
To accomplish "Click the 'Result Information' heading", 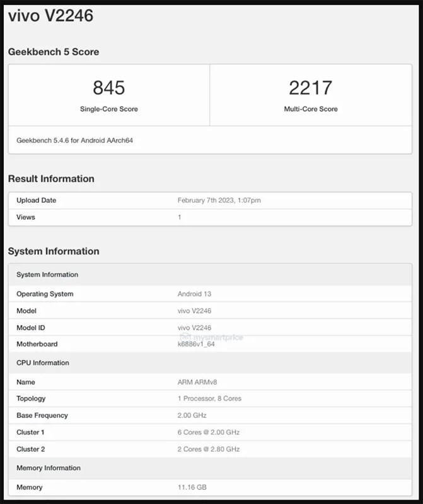I will tap(51, 179).
